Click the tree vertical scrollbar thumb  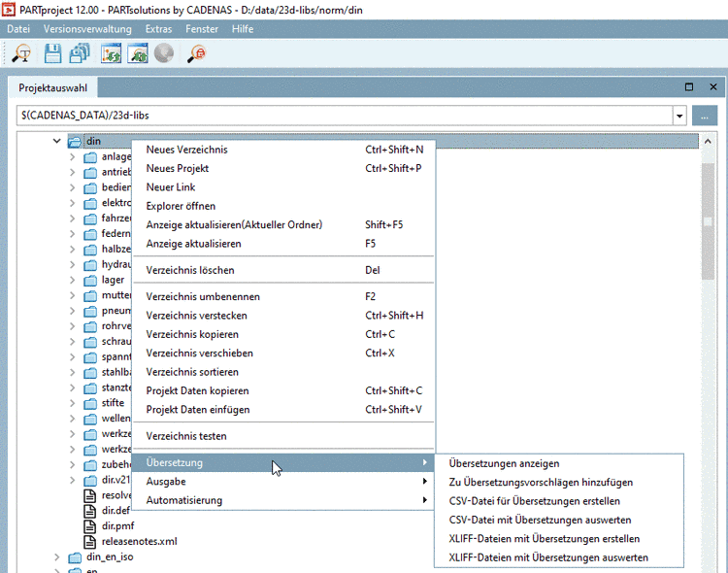pos(708,221)
